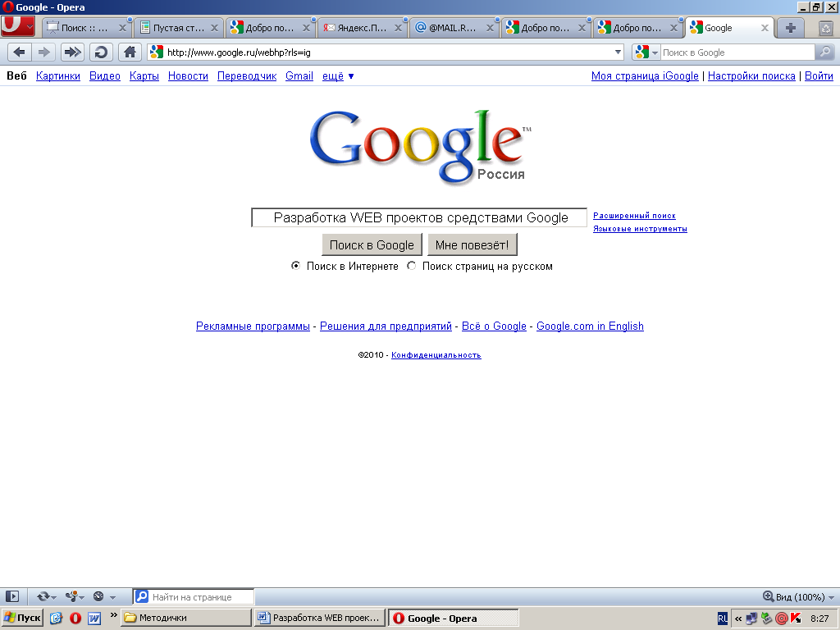Open the Вид (100%) zoom dropdown
The height and width of the screenshot is (630, 840).
(831, 597)
